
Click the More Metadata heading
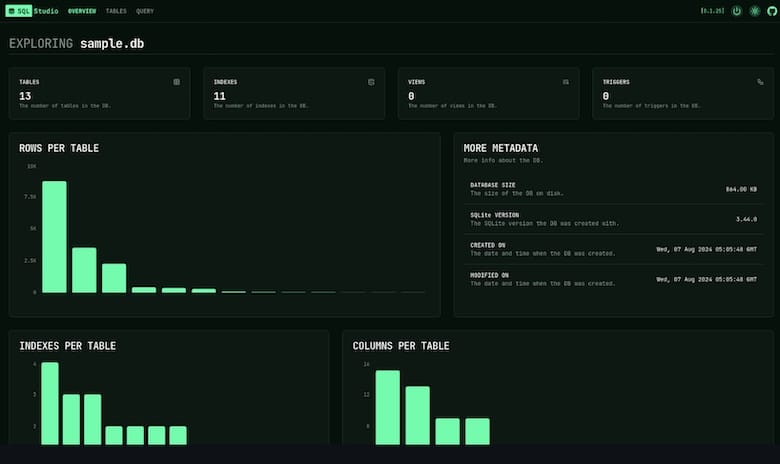[x=500, y=148]
